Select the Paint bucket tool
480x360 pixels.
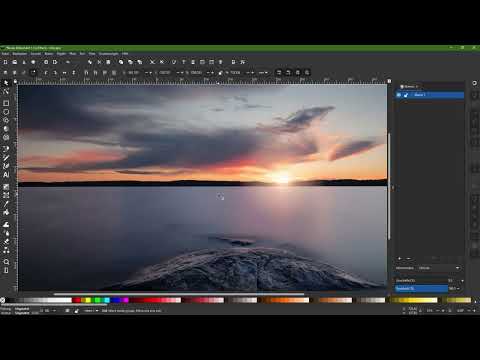[x=6, y=212]
